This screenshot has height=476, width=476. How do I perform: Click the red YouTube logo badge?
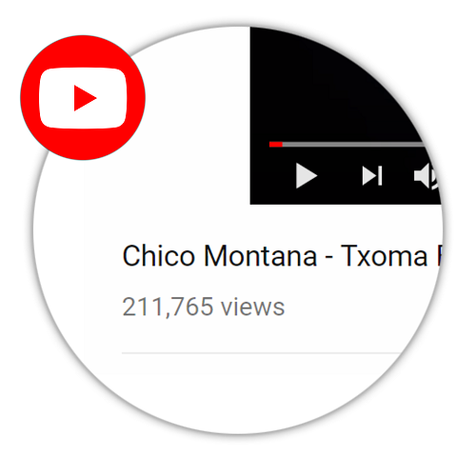click(x=83, y=97)
